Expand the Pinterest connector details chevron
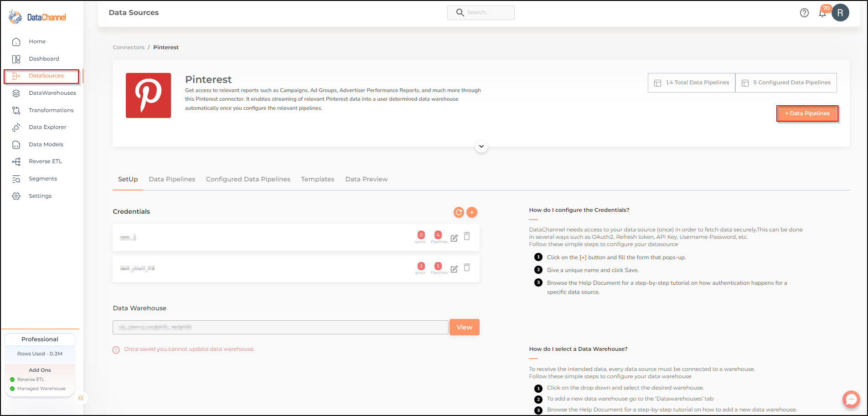 click(481, 146)
